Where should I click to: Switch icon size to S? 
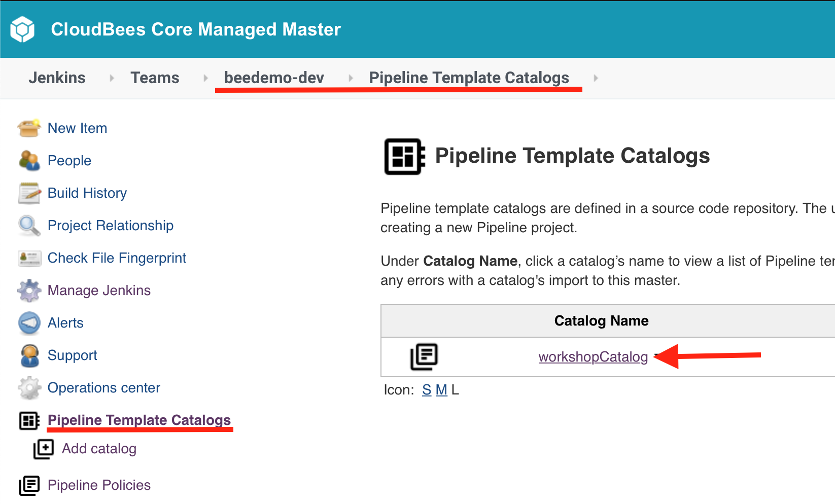click(x=427, y=390)
